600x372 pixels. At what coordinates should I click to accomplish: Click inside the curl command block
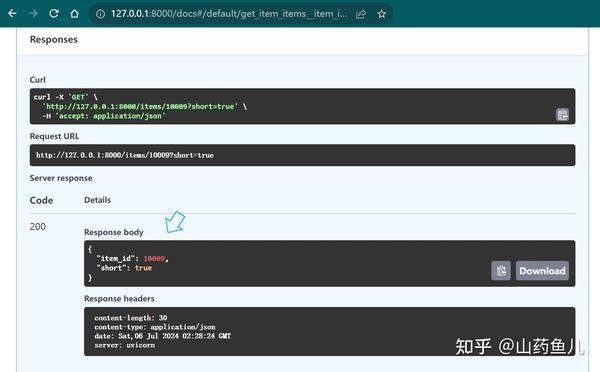tap(302, 106)
